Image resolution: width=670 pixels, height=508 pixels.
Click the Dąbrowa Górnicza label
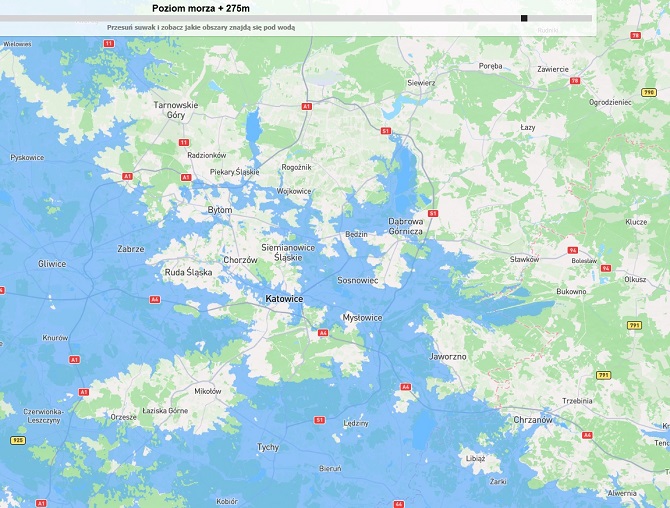(x=406, y=226)
